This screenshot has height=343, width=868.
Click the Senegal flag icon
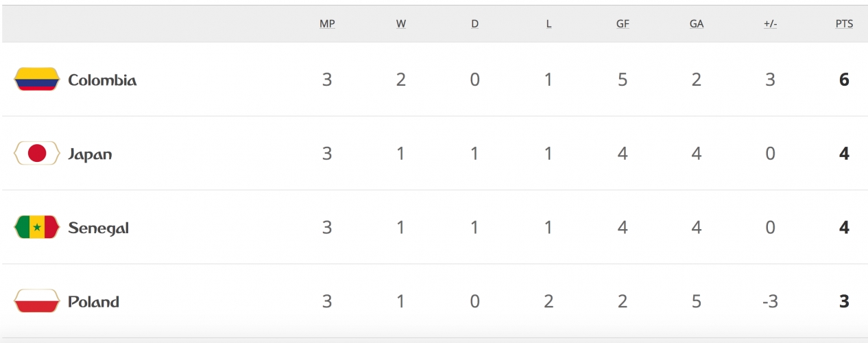[x=37, y=228]
